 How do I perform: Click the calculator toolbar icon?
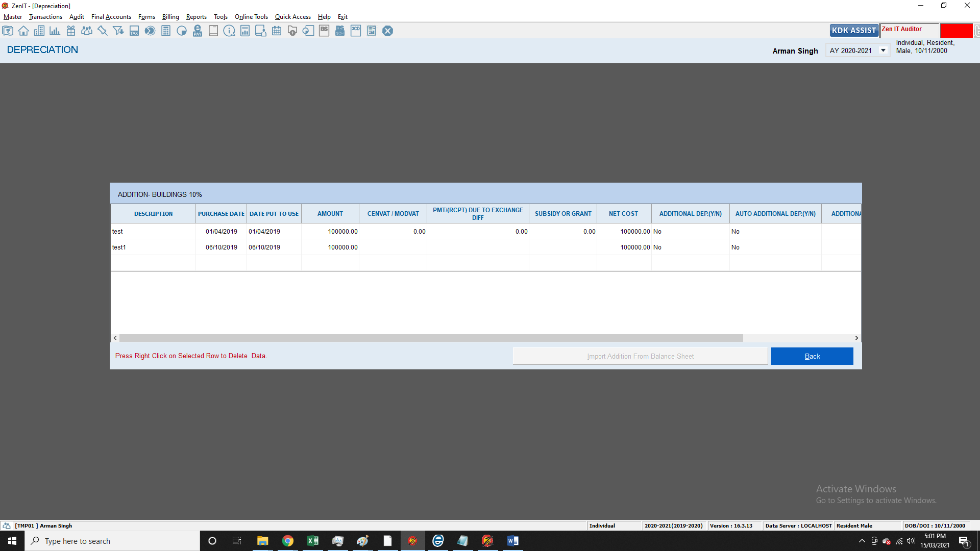pos(166,31)
